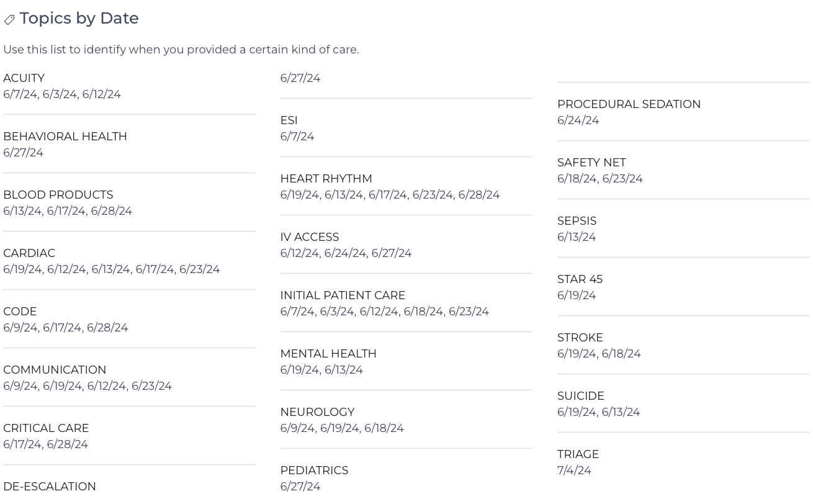Click the 6/7/24 date under ESI
813x504 pixels.
297,137
